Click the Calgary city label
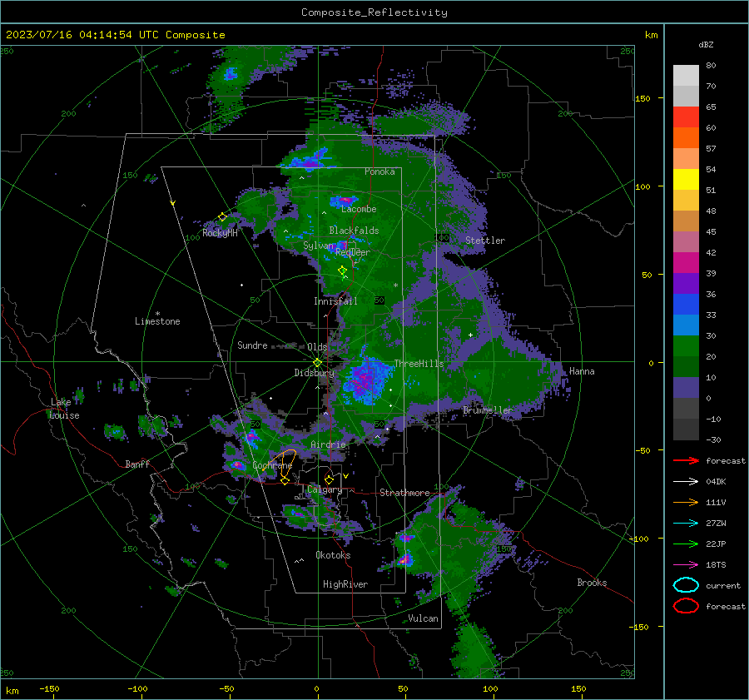Viewport: 749px width, 700px height. (x=325, y=489)
